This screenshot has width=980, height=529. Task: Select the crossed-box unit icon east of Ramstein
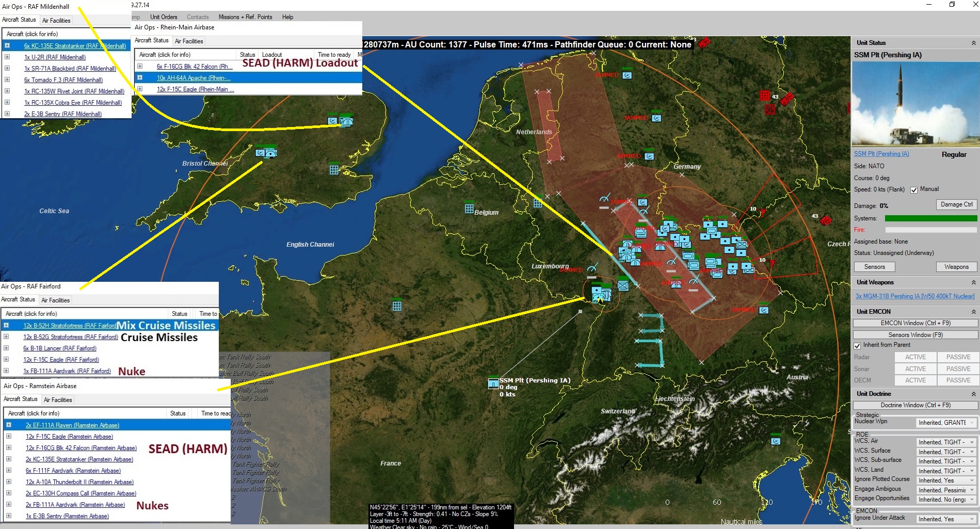[x=623, y=285]
